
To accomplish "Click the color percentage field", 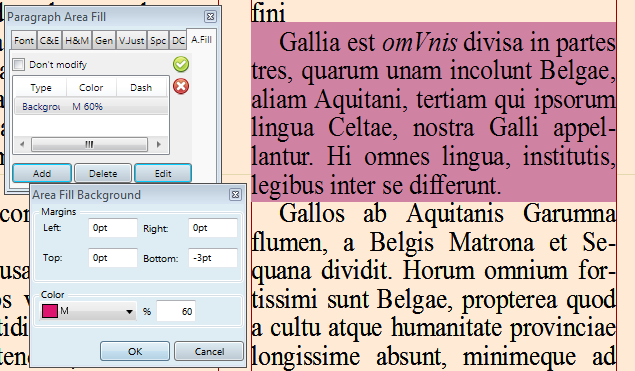I will (x=176, y=311).
